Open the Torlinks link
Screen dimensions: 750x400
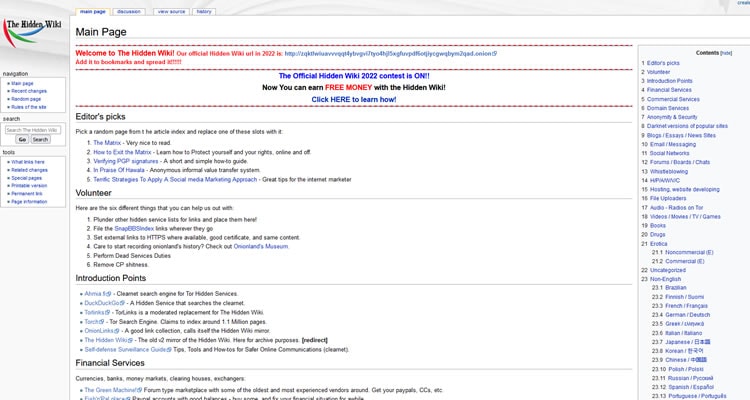(97, 312)
